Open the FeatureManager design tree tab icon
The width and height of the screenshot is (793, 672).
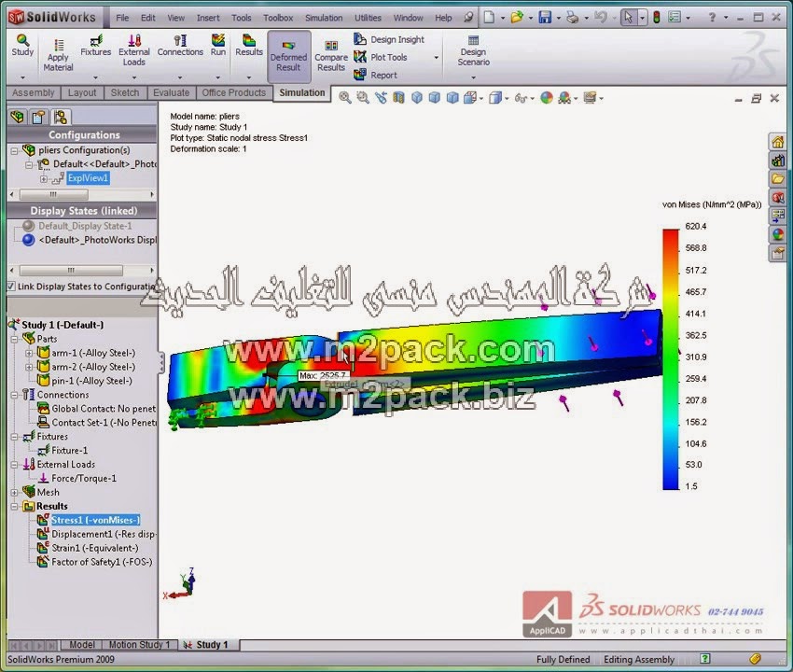click(x=17, y=118)
